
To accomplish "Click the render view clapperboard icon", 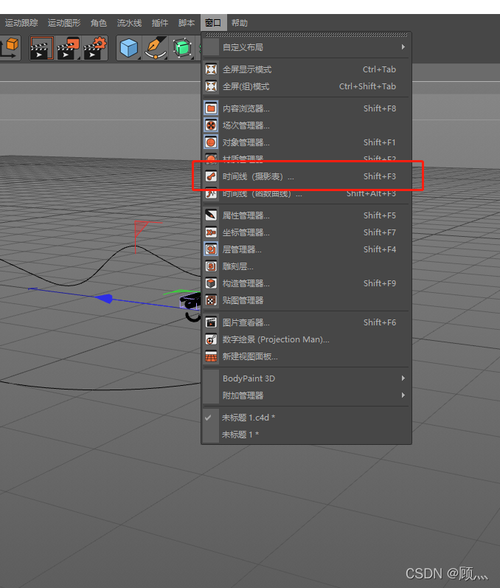I will click(x=41, y=48).
